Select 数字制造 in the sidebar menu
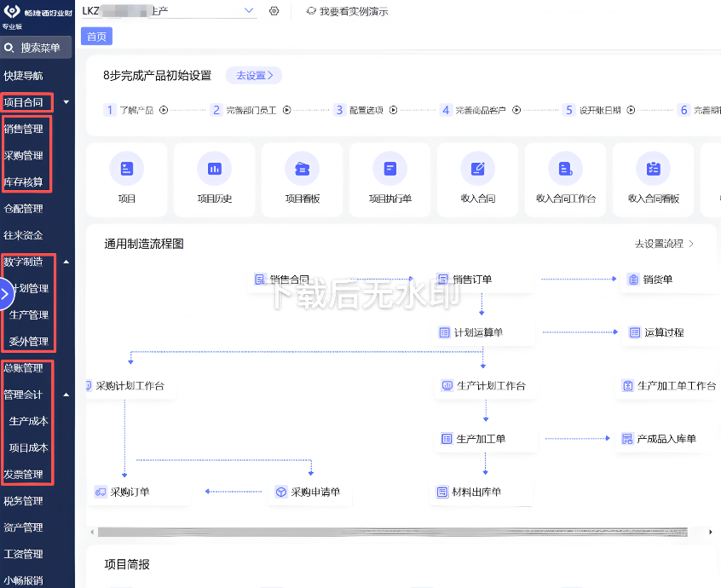 25,262
